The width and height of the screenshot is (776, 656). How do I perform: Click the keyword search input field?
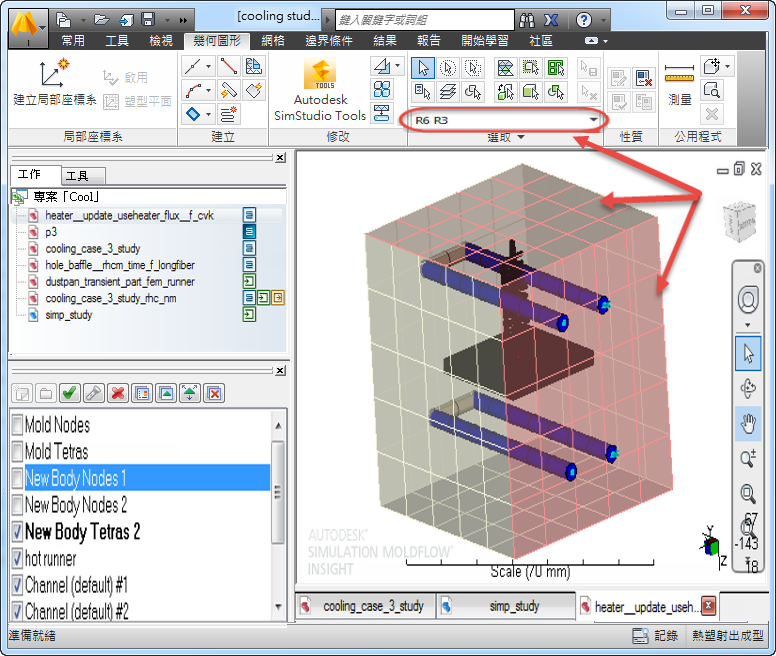click(425, 20)
